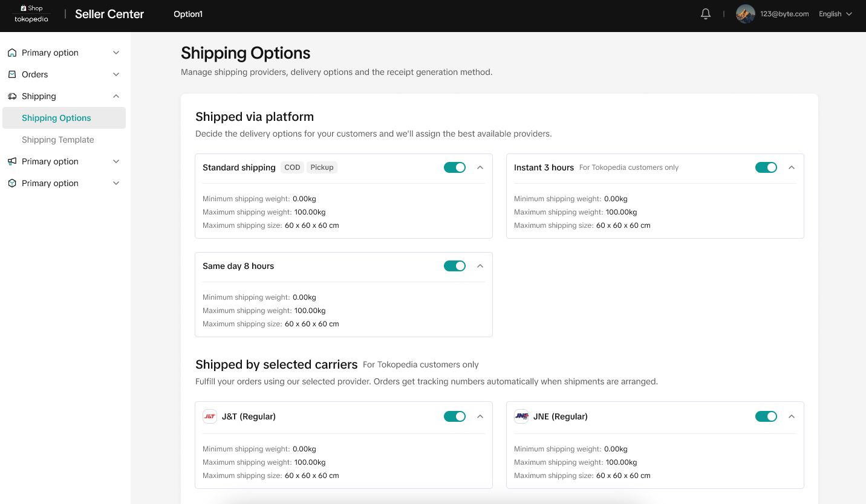The image size is (866, 504).
Task: Click the user profile avatar
Action: click(x=745, y=14)
